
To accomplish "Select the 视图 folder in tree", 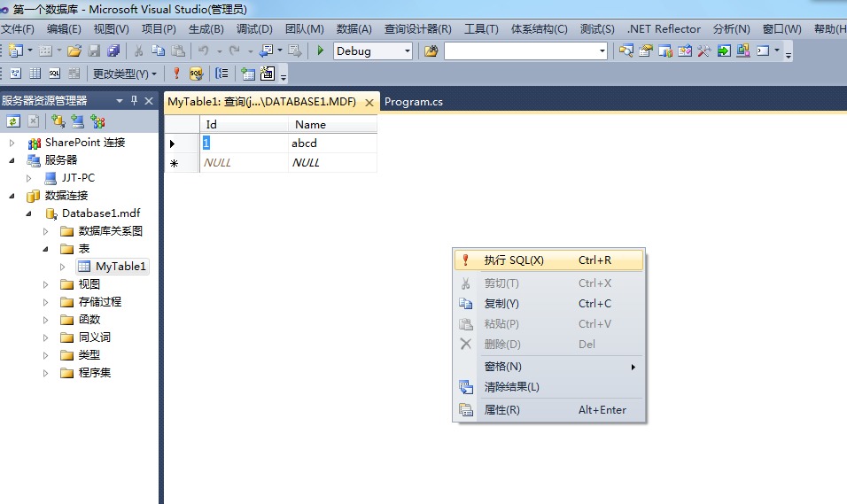I will tap(89, 284).
